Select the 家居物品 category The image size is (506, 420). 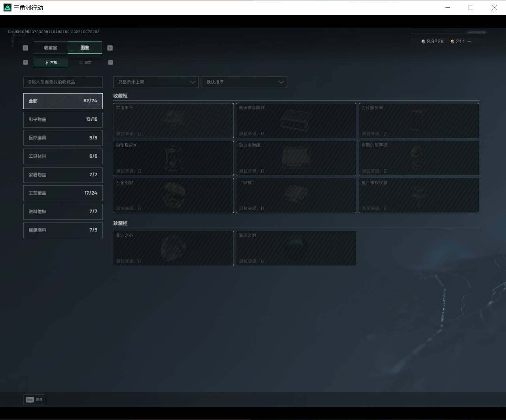tap(63, 175)
